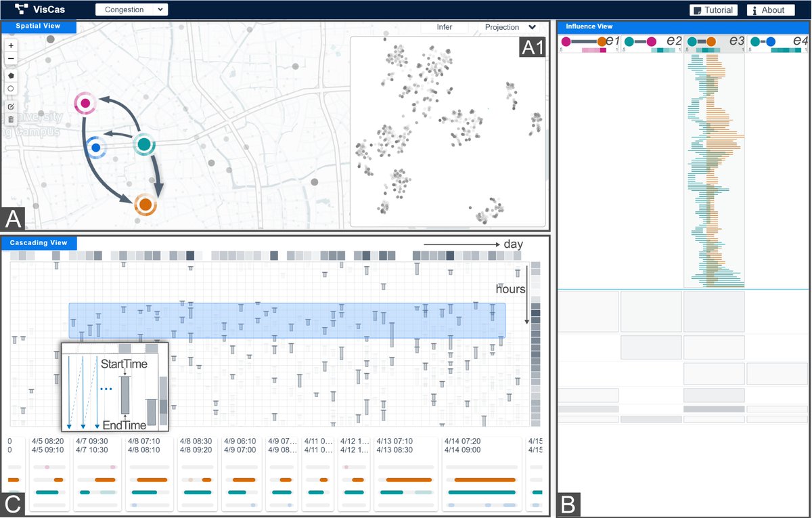Click the VisCas logo icon
The image size is (812, 518).
22,10
